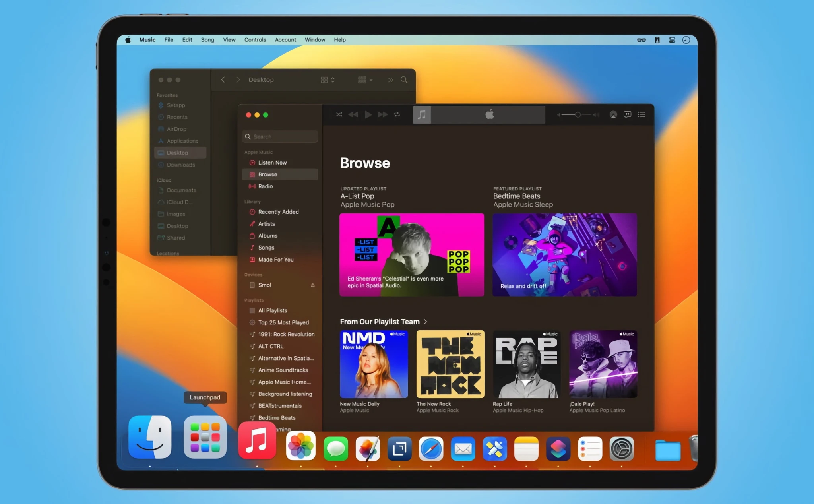This screenshot has height=504, width=814.
Task: Open Songs in the Library
Action: pos(280,248)
